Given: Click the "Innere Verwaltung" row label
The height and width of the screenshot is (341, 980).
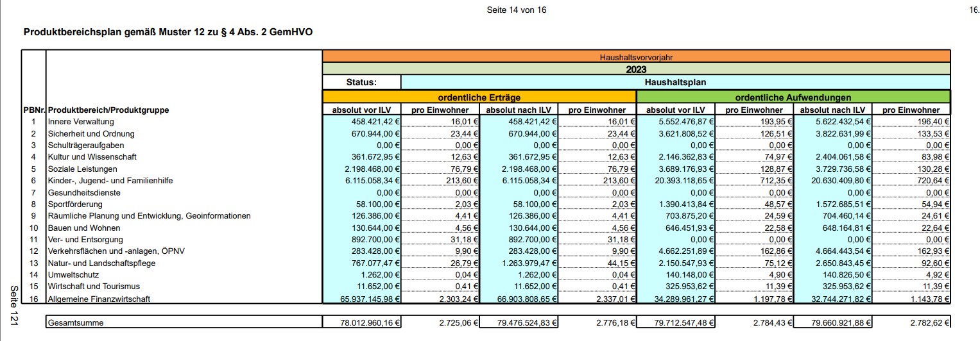Looking at the screenshot, I should click(81, 121).
